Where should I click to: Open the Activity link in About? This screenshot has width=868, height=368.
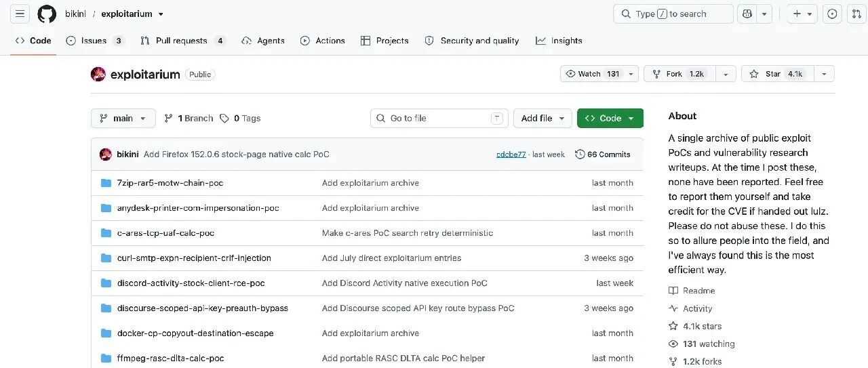pos(690,309)
